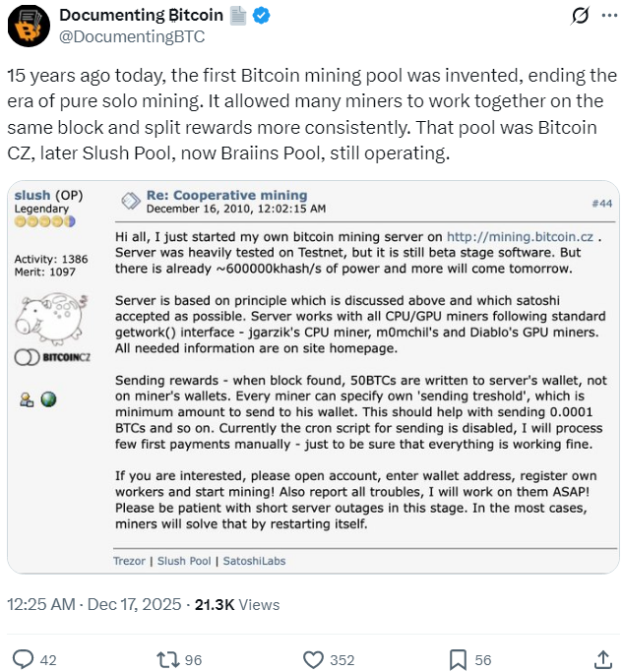Repost this tweet using the retweet icon
The image size is (623, 672).
167,658
